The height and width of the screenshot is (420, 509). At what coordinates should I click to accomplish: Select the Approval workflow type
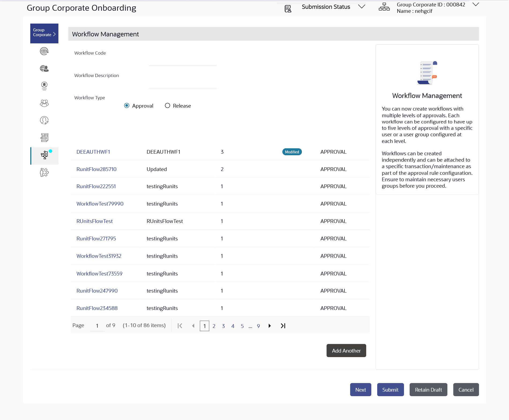[127, 106]
